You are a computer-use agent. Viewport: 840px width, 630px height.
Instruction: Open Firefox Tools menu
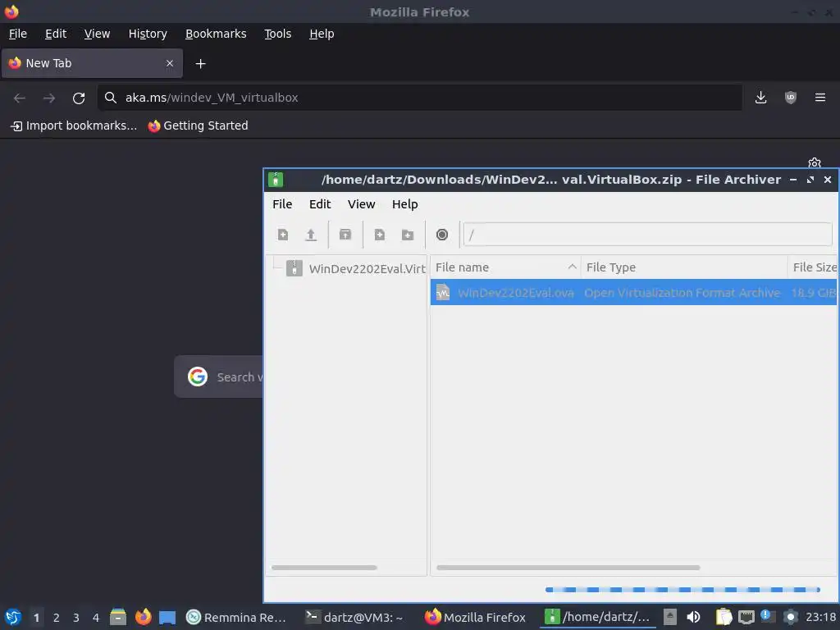pos(277,34)
